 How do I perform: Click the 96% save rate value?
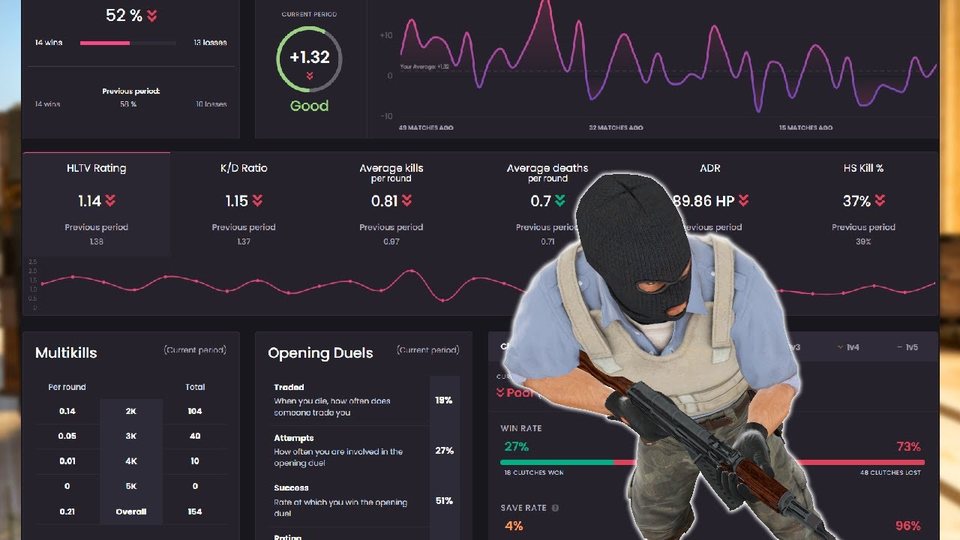pyautogui.click(x=908, y=526)
